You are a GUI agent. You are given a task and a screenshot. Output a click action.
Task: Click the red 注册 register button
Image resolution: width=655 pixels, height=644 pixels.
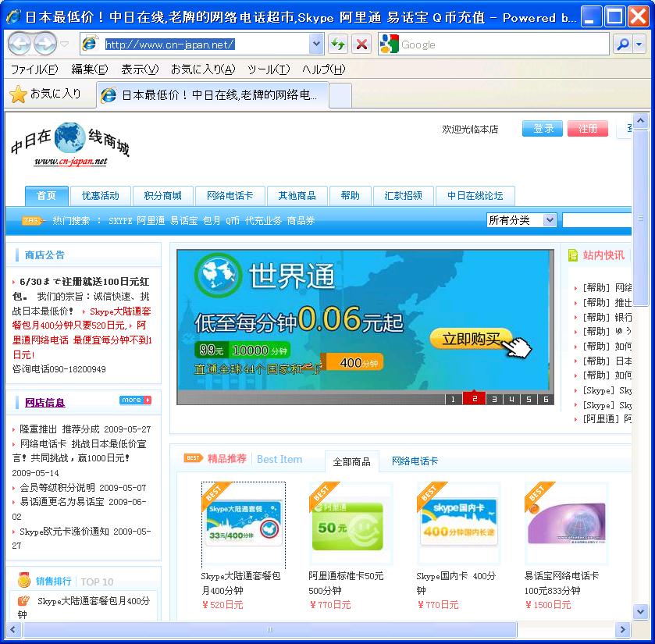coord(588,129)
